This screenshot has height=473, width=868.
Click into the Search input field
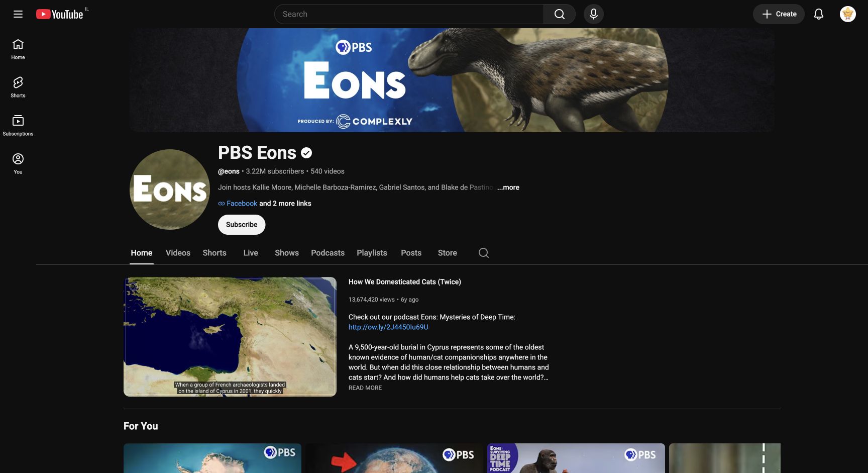[x=409, y=14]
